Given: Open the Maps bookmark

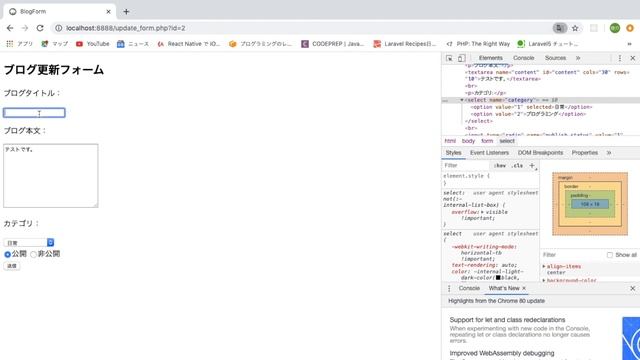Looking at the screenshot, I should coord(55,44).
